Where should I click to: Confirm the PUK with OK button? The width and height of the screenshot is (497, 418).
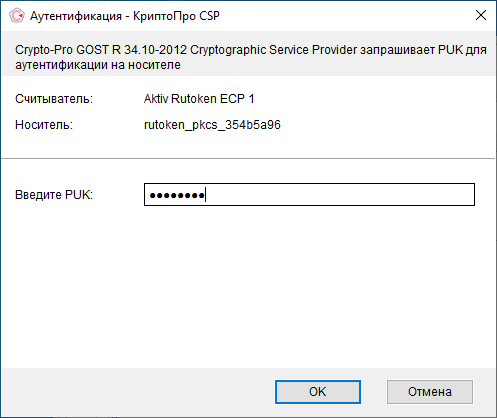click(x=318, y=392)
